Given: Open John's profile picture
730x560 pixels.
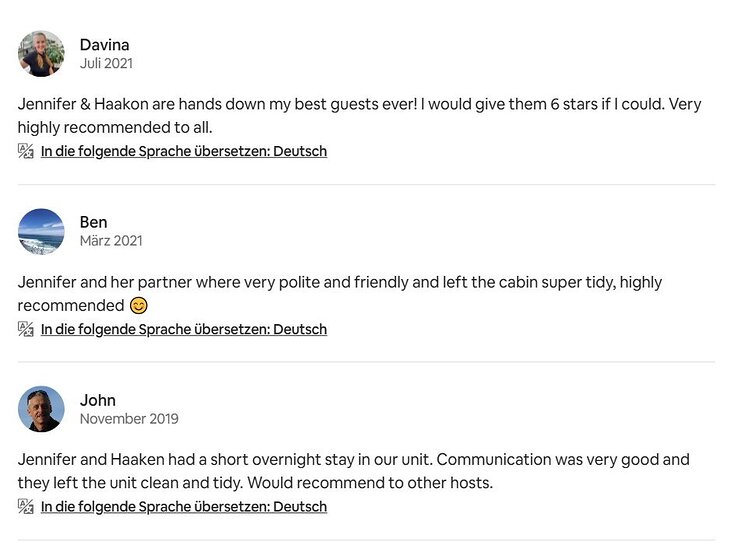Looking at the screenshot, I should pyautogui.click(x=41, y=409).
